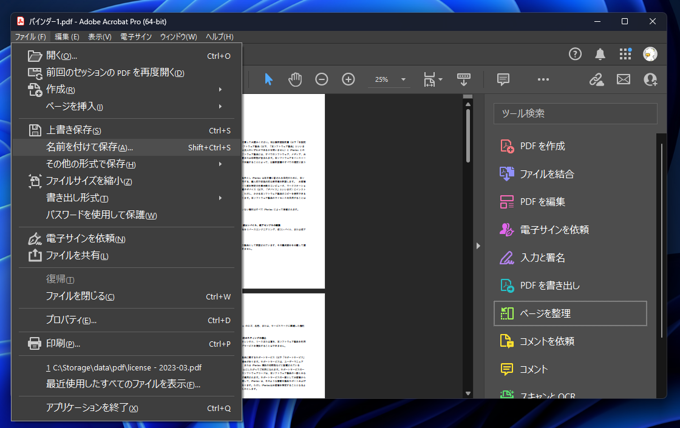Choose 開く from the file menu
Screen dimensions: 680x428
coord(127,56)
